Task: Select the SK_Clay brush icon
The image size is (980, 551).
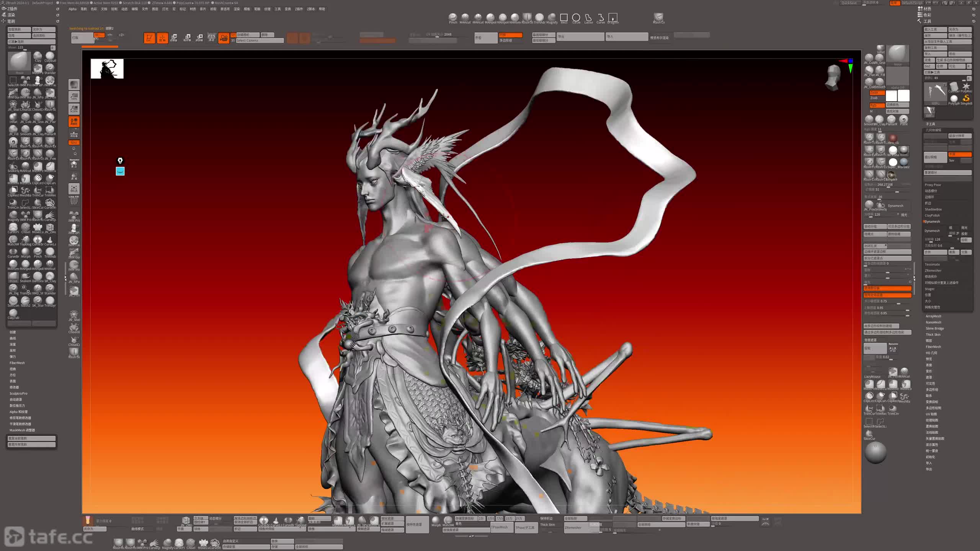Action: click(x=50, y=277)
